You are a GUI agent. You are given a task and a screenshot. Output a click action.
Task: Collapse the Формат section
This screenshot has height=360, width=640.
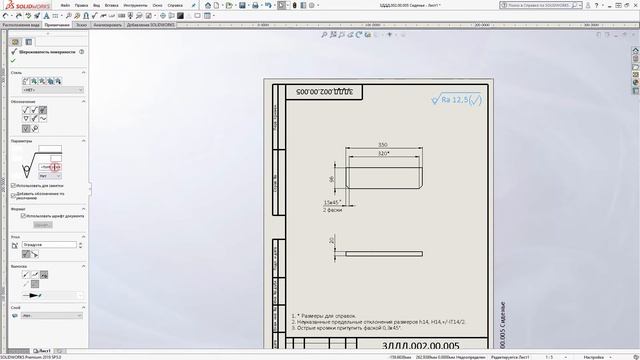point(84,209)
